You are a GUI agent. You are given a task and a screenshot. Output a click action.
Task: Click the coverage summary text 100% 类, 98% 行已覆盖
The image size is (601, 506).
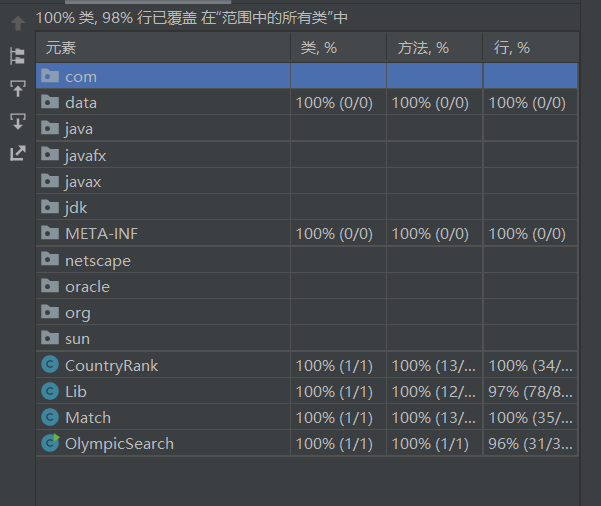pyautogui.click(x=116, y=18)
